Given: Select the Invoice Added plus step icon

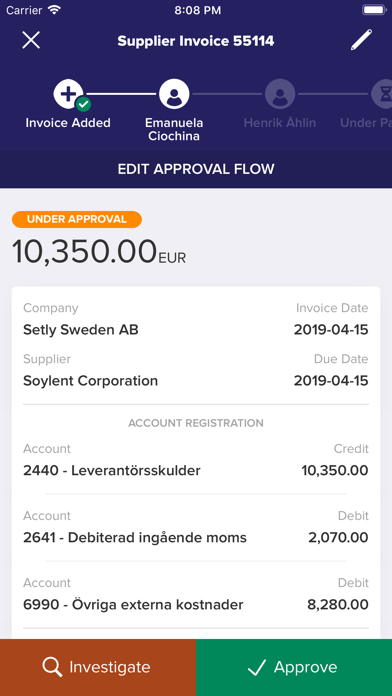Looking at the screenshot, I should tap(68, 94).
